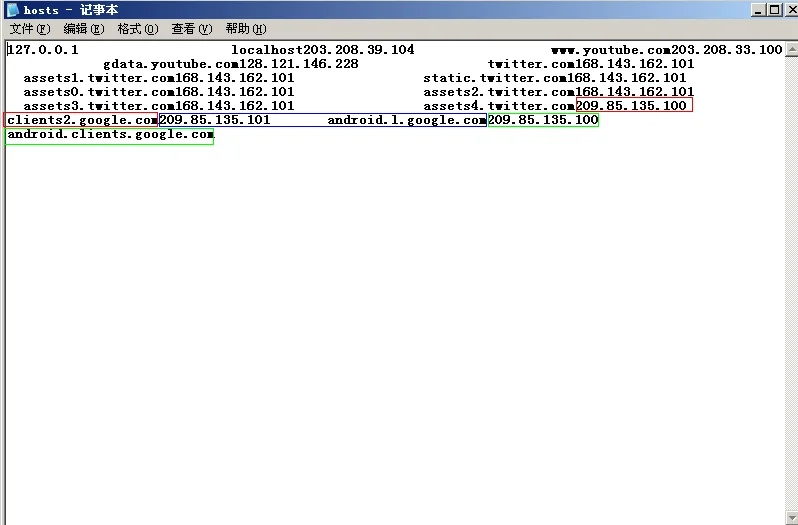Screen dimensions: 798x525
Task: Click 209.85.135.100 after android.l.google.com
Action: pyautogui.click(x=543, y=121)
